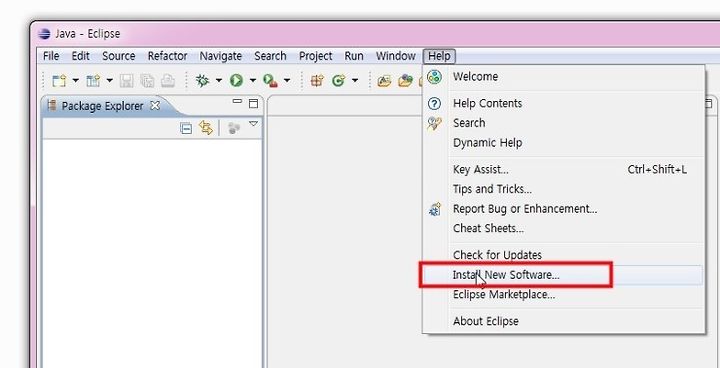Open the Package Explorer View Menu triangle
Image resolution: width=720 pixels, height=368 pixels.
[x=253, y=124]
